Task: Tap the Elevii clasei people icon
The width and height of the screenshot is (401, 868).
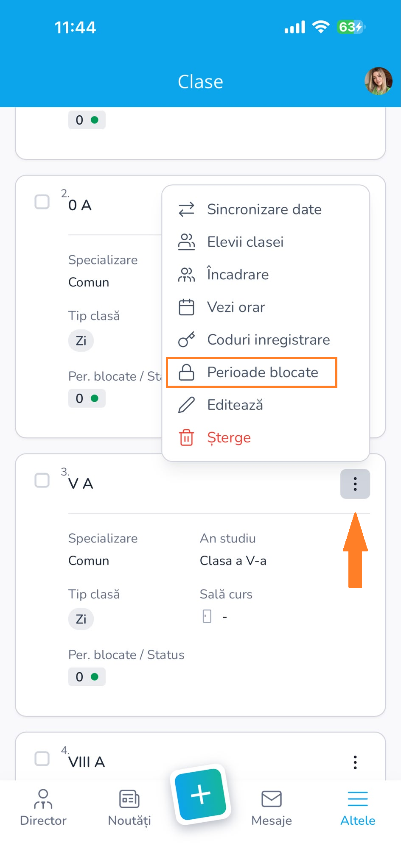Action: click(x=186, y=242)
